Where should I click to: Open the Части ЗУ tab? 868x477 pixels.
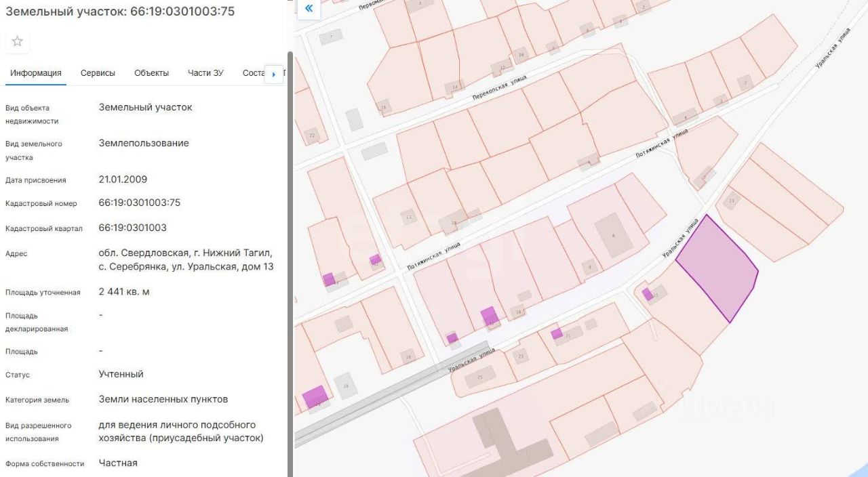205,73
